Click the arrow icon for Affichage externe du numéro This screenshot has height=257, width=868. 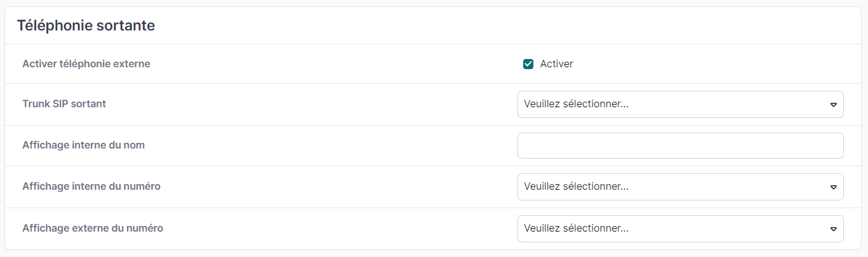coord(834,229)
